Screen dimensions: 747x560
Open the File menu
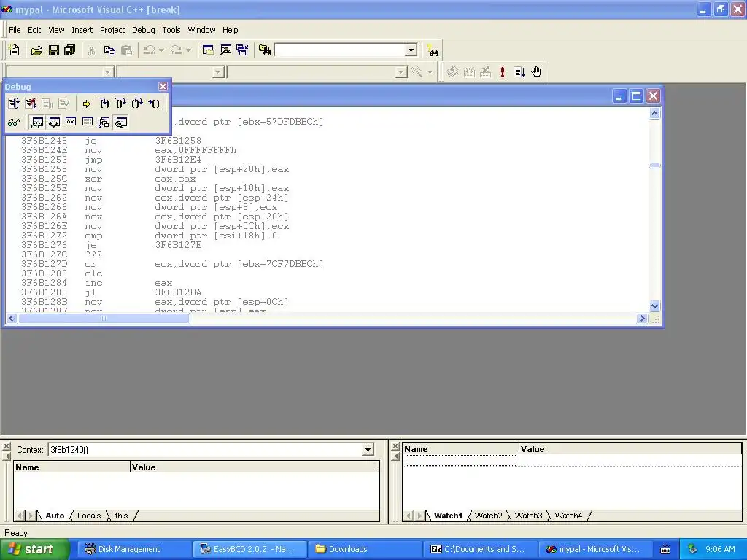coord(15,30)
